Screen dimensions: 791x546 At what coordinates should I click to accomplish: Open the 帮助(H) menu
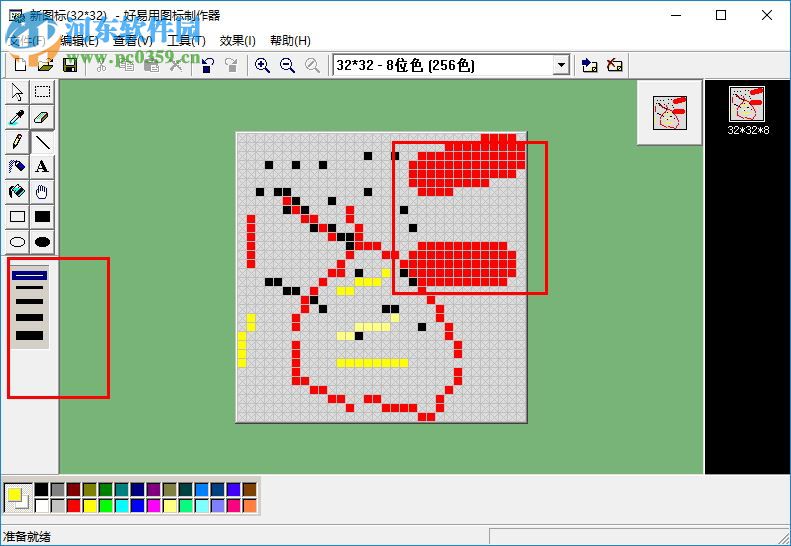(290, 41)
